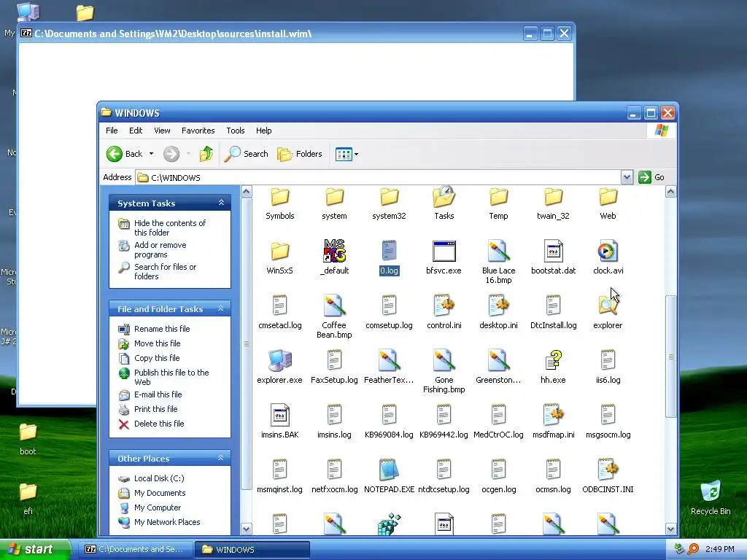Select the efi folder on desktop
The height and width of the screenshot is (560, 747).
28,499
